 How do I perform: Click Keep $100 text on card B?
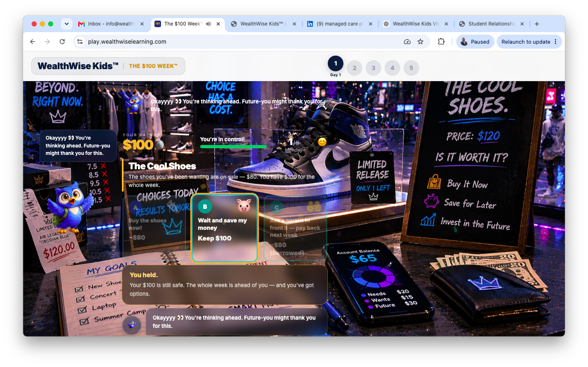coord(215,238)
